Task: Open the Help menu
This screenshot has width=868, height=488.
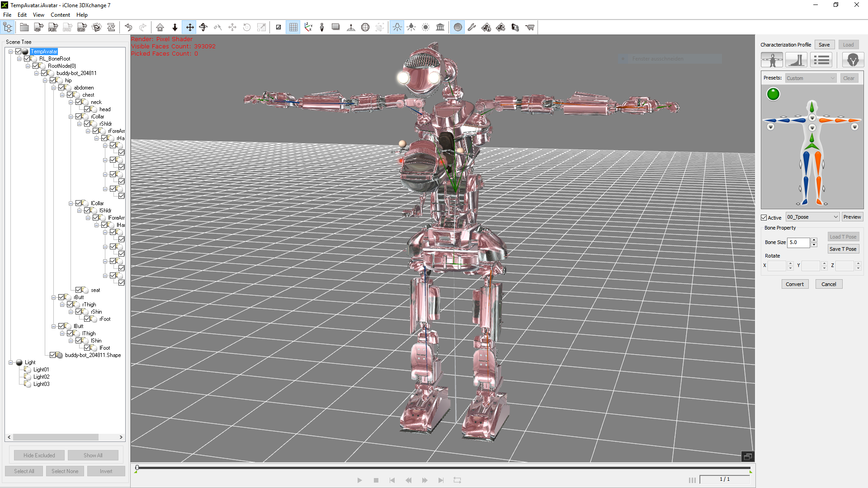Action: 82,15
